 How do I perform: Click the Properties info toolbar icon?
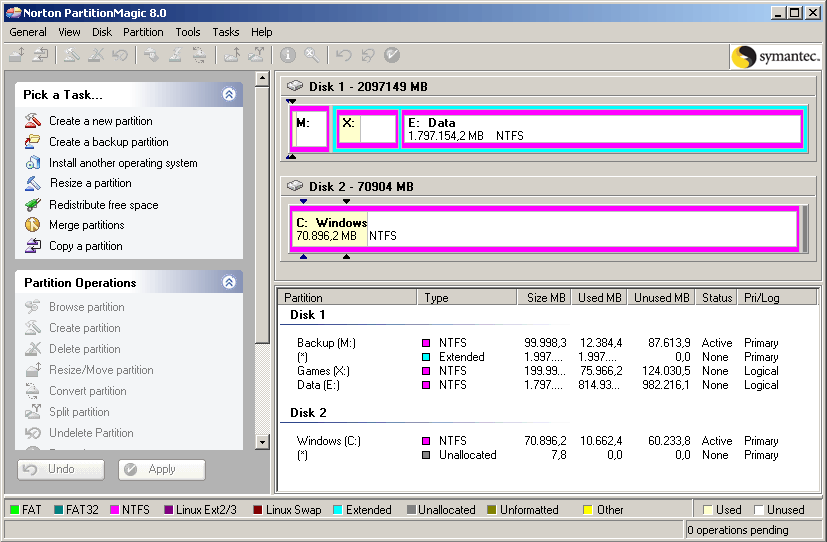pos(287,55)
